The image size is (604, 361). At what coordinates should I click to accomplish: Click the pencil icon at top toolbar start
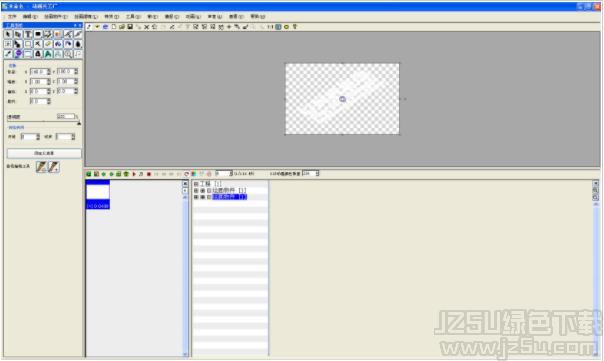[x=89, y=27]
